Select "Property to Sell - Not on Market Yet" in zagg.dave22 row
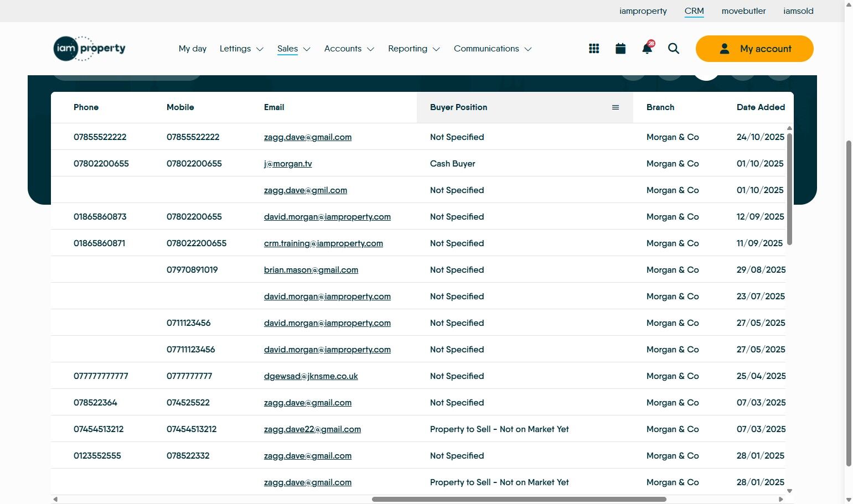 point(499,429)
